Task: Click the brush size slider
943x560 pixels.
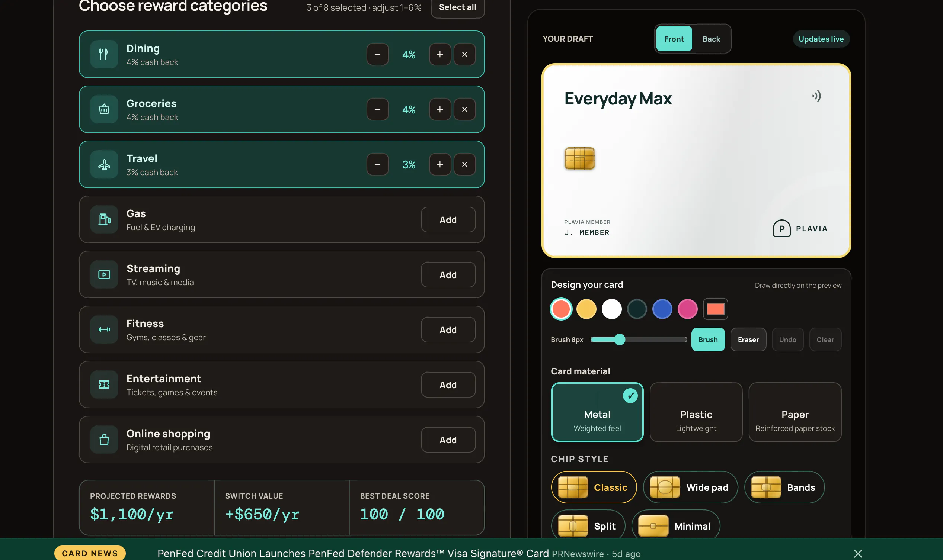Action: [638, 340]
